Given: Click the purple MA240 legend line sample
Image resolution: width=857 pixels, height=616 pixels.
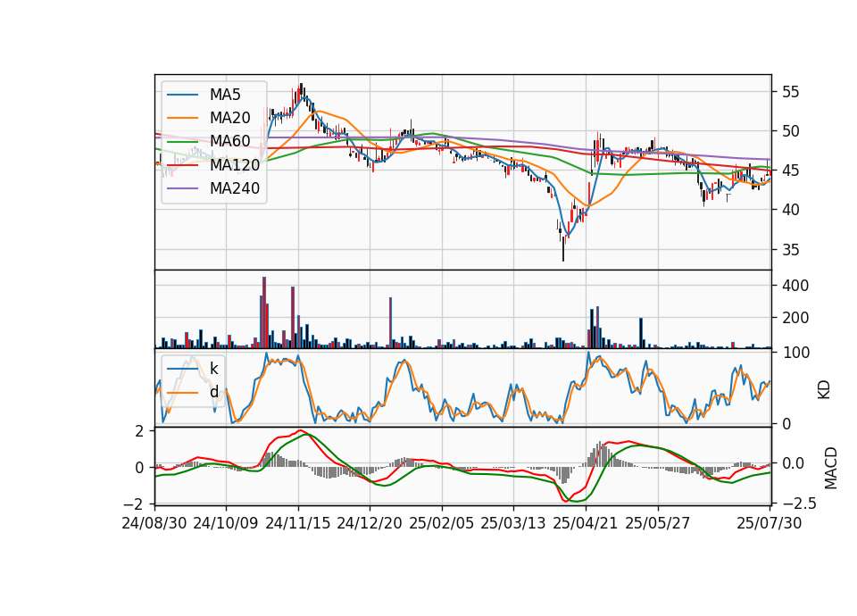Looking at the screenshot, I should coord(182,188).
